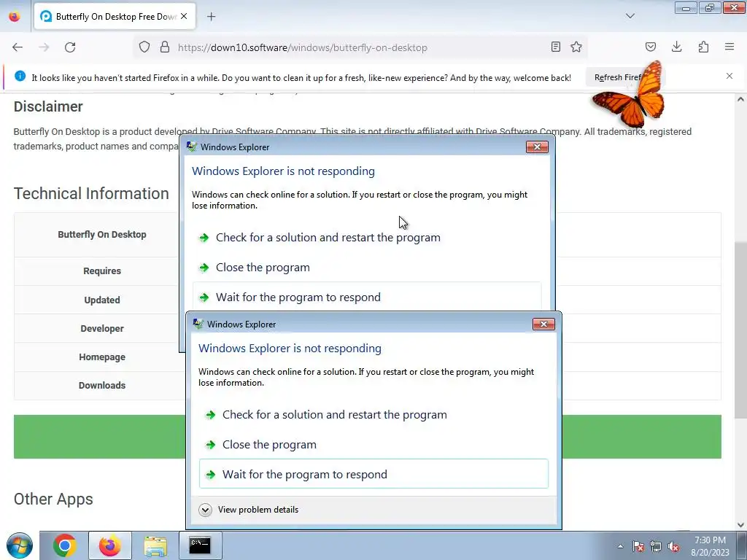Open Firefox Extensions puzzle icon

[x=703, y=47]
